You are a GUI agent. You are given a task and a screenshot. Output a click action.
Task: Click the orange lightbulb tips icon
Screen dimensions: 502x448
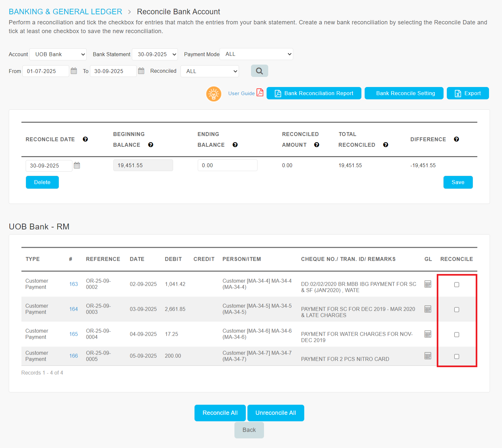(x=214, y=94)
